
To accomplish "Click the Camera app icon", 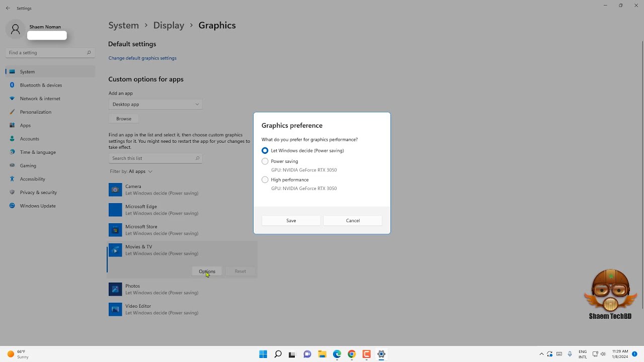I will point(115,190).
